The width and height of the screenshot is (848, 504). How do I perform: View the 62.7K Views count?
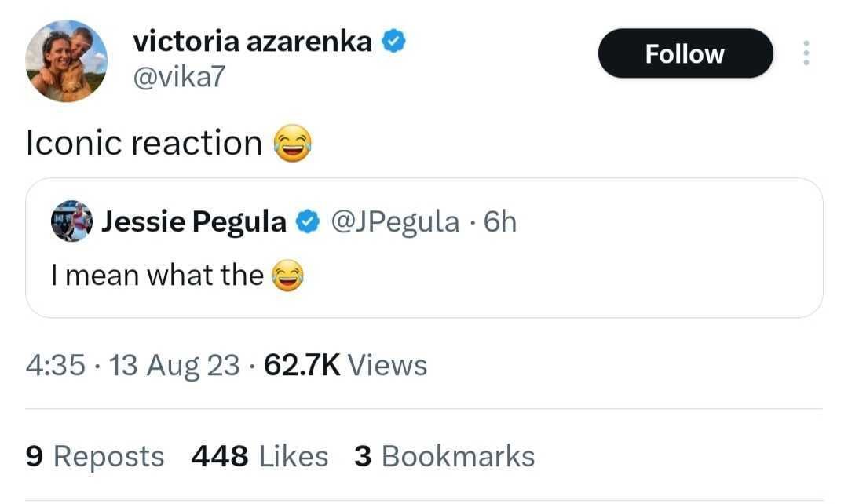pyautogui.click(x=345, y=365)
